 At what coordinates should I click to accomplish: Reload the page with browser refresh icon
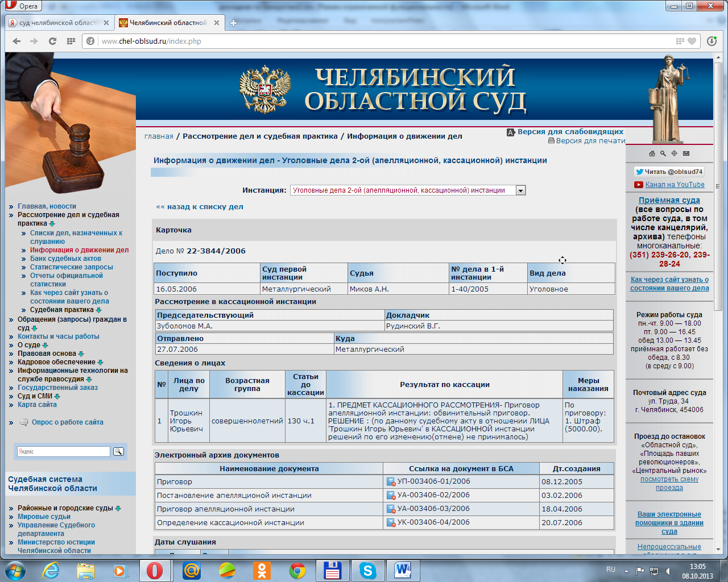52,41
